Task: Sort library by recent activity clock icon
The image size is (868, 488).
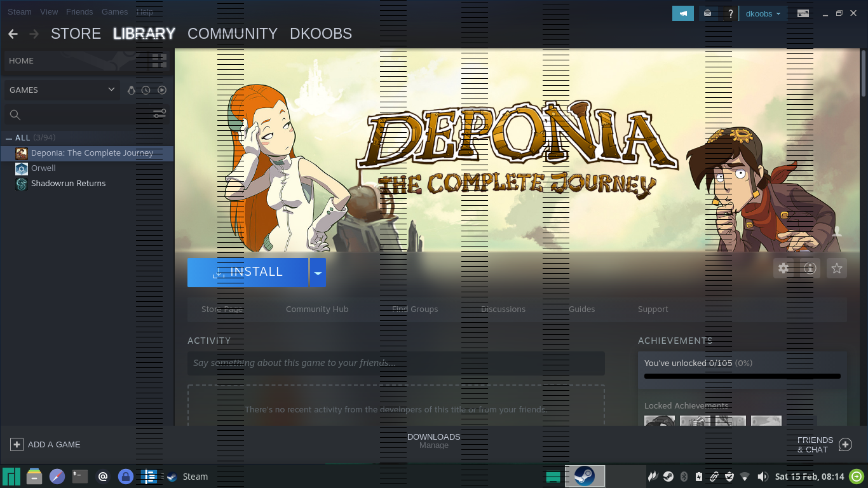Action: [x=146, y=90]
